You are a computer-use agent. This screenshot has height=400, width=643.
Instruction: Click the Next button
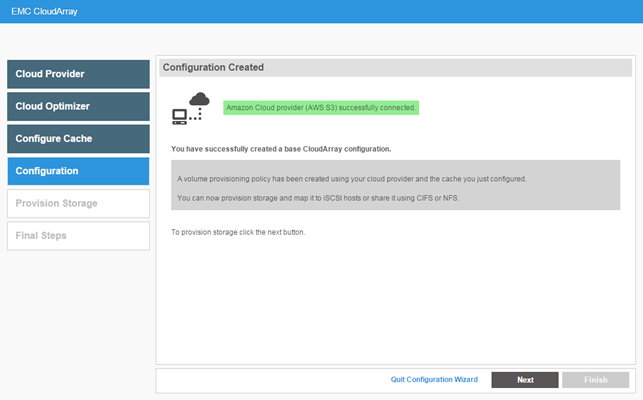click(x=525, y=380)
